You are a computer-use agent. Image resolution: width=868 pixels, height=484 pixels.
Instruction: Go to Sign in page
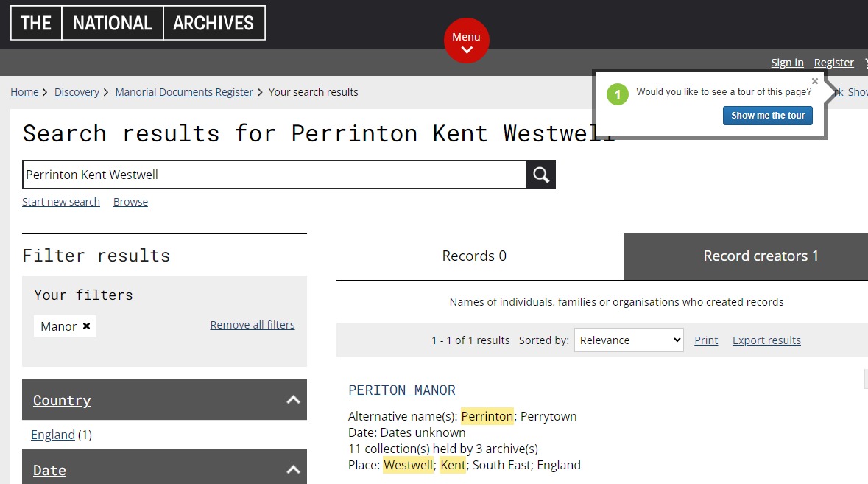[x=787, y=63]
